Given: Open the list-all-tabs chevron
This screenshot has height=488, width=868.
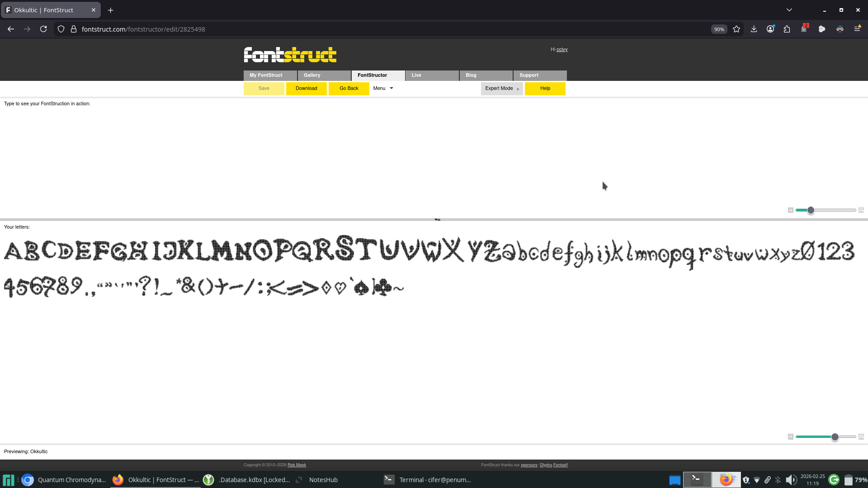Looking at the screenshot, I should 789,10.
